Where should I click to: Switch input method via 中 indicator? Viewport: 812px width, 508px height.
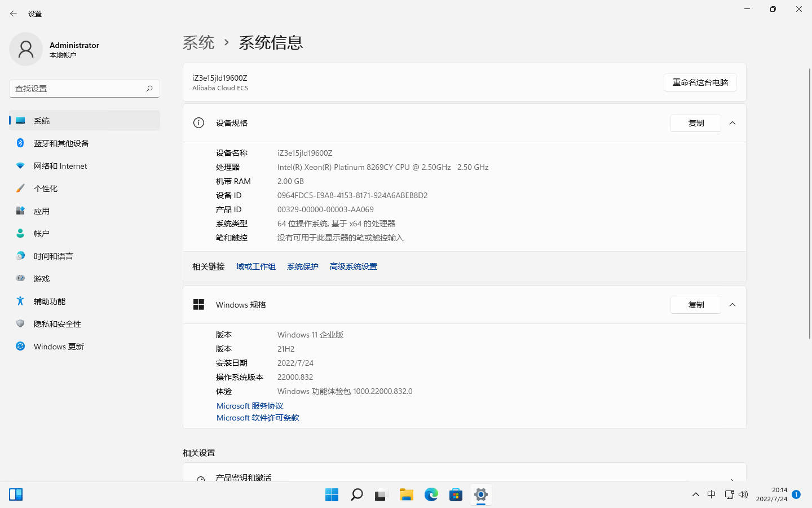click(x=712, y=495)
